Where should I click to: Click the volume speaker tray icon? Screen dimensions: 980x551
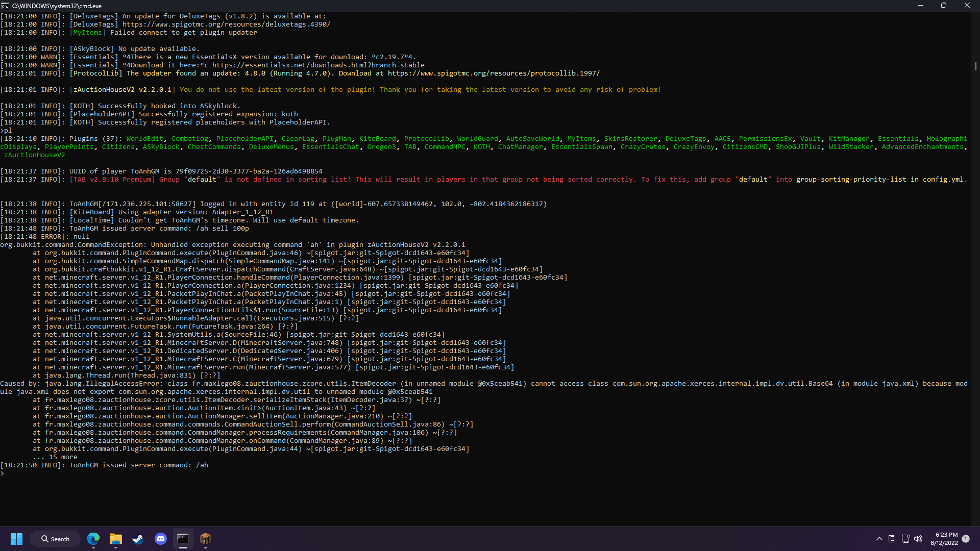918,539
